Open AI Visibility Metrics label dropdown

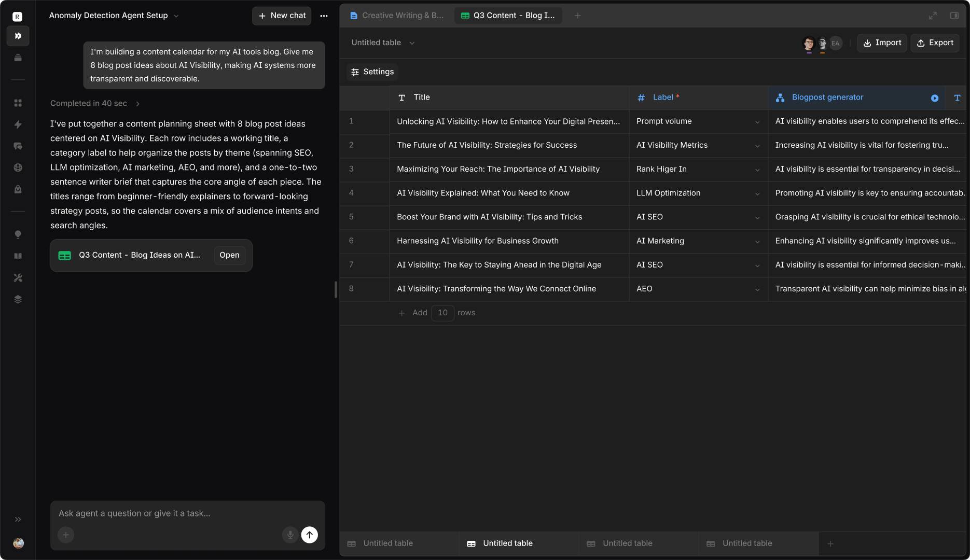[x=757, y=146]
